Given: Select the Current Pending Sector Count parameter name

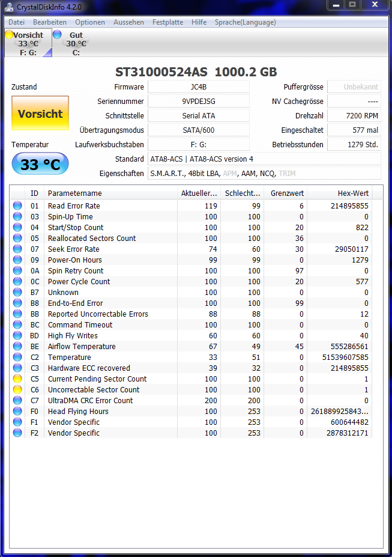Looking at the screenshot, I should (x=97, y=379).
